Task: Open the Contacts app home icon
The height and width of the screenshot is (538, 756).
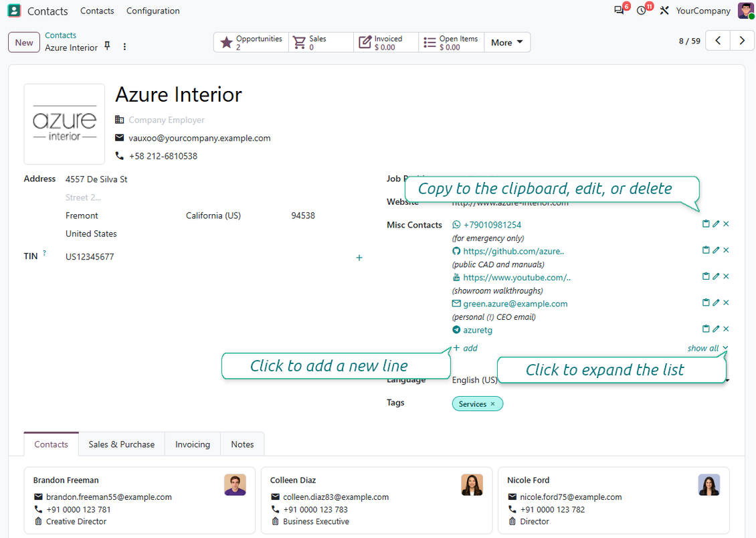Action: click(15, 11)
